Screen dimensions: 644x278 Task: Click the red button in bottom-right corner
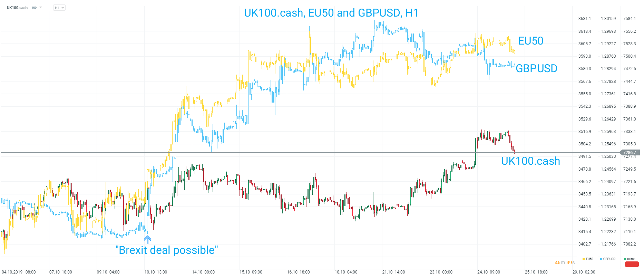coord(632,265)
